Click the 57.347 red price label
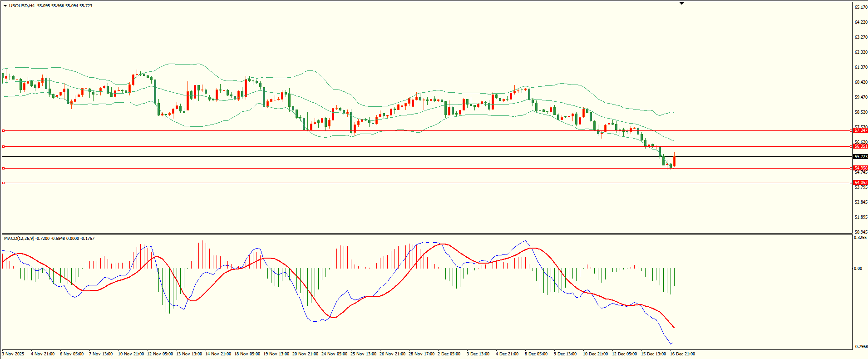The height and width of the screenshot is (359, 868). tap(860, 130)
